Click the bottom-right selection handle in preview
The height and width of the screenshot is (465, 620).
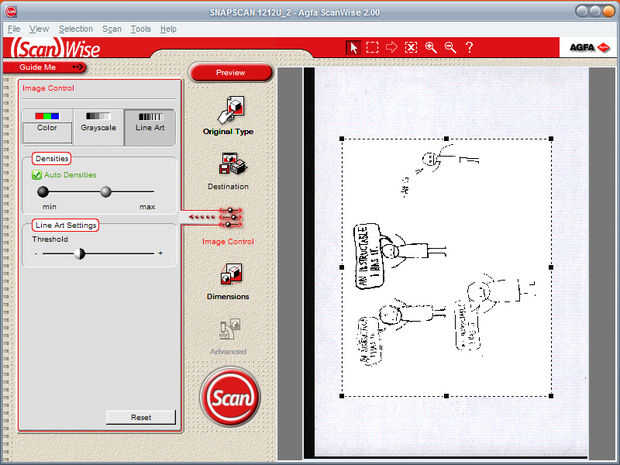click(551, 396)
